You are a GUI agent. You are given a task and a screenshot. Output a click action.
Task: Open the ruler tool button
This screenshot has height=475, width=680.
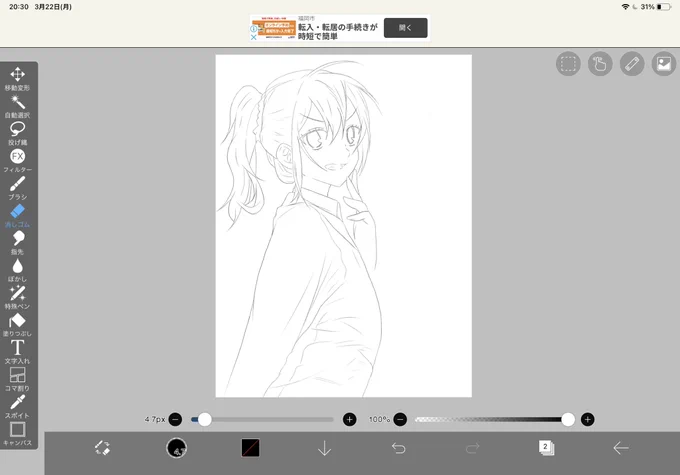pyautogui.click(x=632, y=64)
